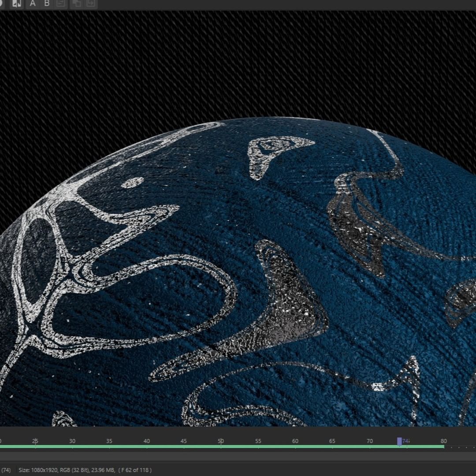This screenshot has width=476, height=476.
Task: Jump to frame 55 on the timeline
Action: [258, 441]
